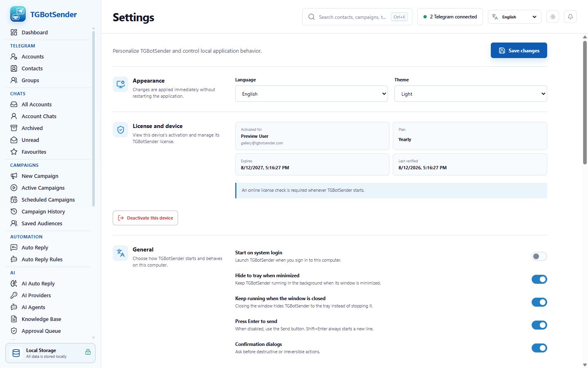Click the Local Storage lock icon

tap(88, 352)
